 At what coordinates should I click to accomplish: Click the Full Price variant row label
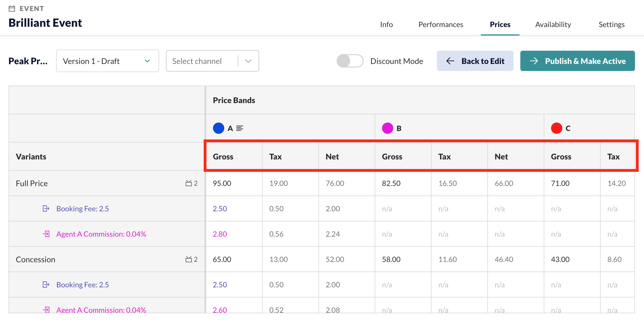click(32, 183)
